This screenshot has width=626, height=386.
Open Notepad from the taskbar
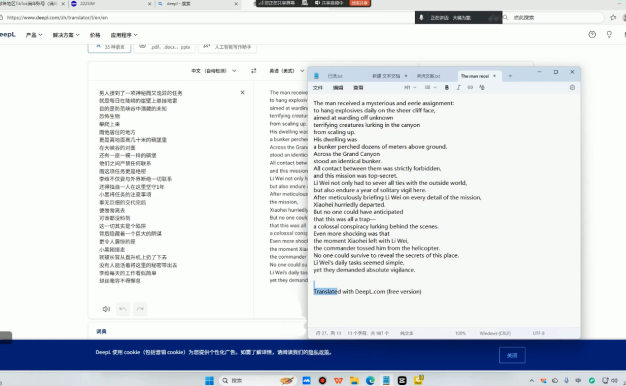(x=386, y=380)
